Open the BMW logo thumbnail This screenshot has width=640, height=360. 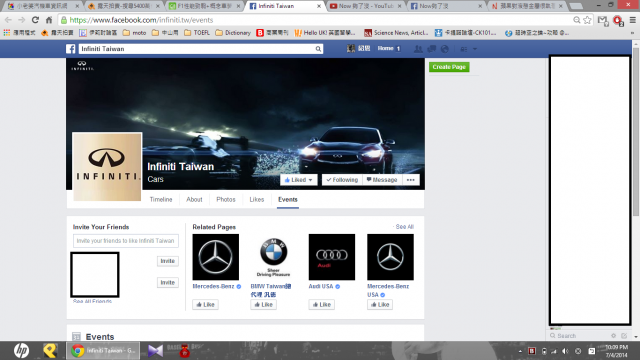tap(273, 257)
